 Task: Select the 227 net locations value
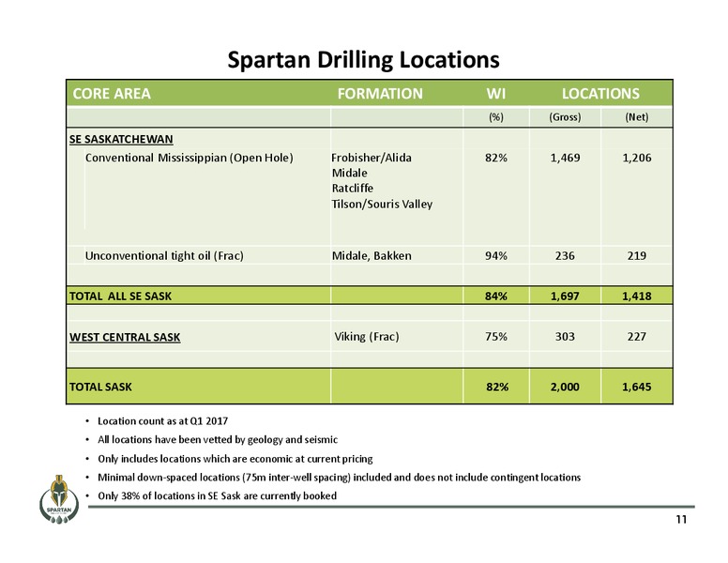coord(637,337)
